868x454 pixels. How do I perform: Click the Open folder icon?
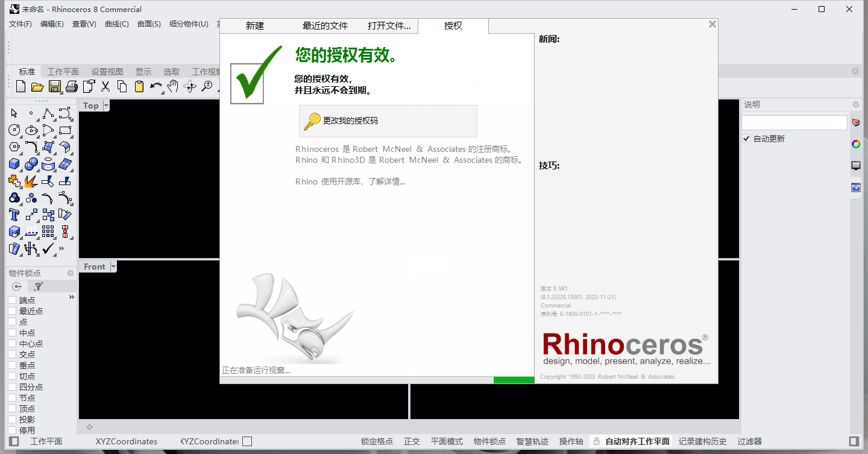(x=37, y=86)
